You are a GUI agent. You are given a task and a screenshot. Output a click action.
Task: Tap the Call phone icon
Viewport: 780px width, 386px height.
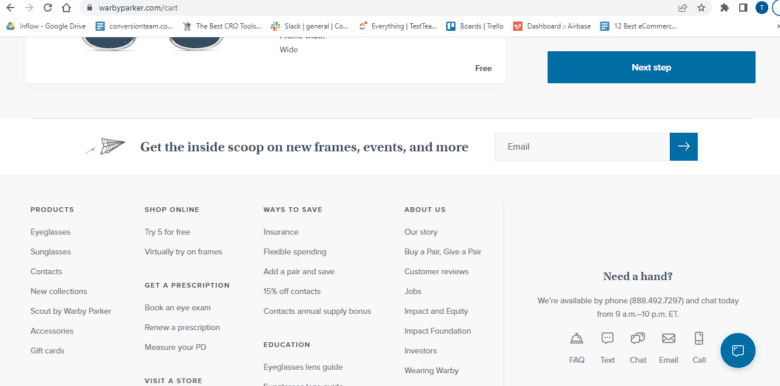tap(699, 339)
